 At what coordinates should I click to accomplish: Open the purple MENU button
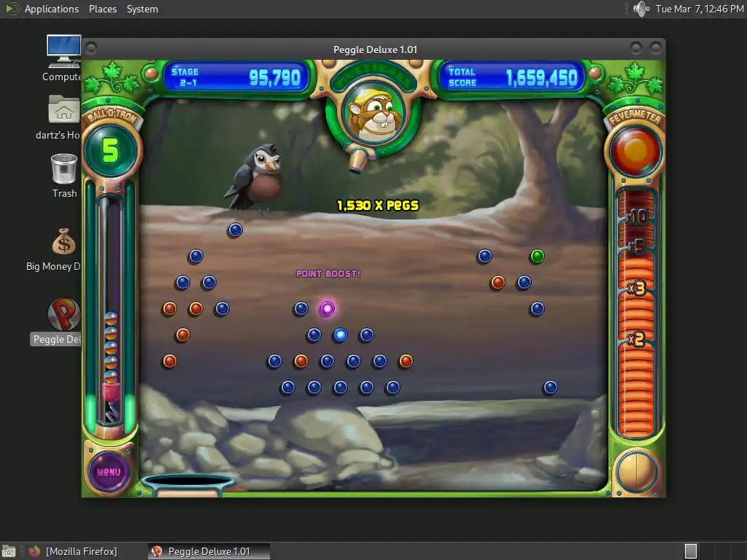[109, 472]
